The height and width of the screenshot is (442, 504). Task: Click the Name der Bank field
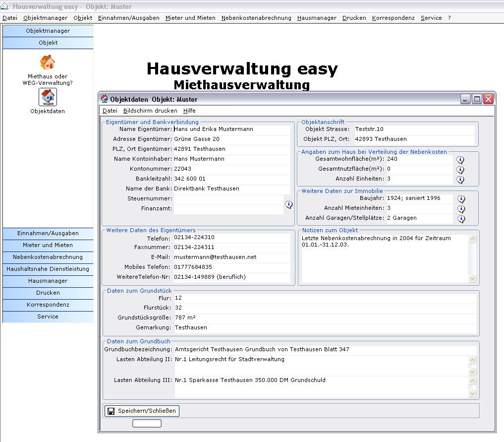click(232, 189)
